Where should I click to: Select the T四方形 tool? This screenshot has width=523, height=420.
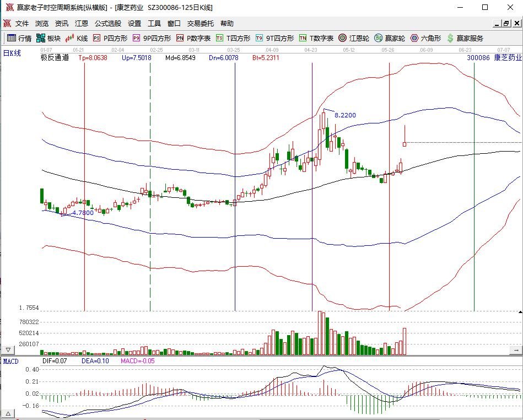[x=233, y=38]
